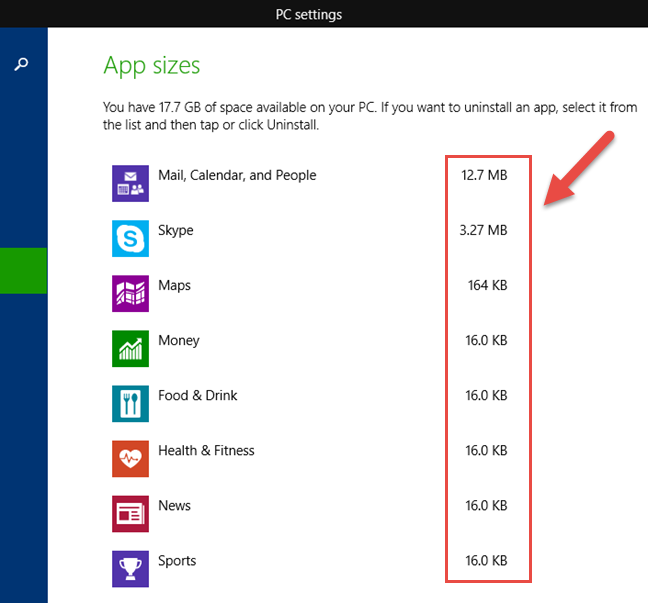This screenshot has height=603, width=648.
Task: Select the Health & Fitness app icon
Action: [130, 458]
